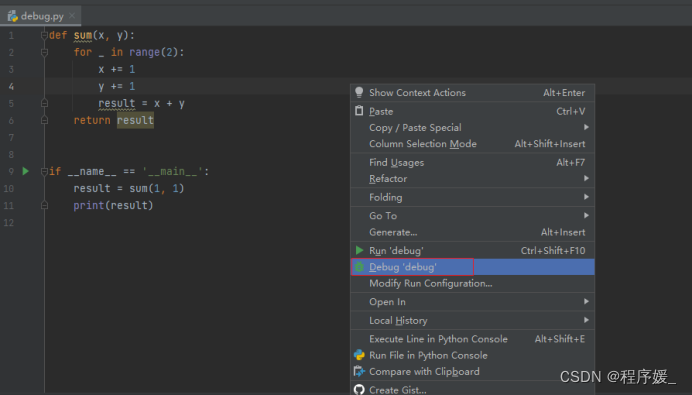The width and height of the screenshot is (692, 395).
Task: Click the Compare with Clipboard icon
Action: click(359, 371)
